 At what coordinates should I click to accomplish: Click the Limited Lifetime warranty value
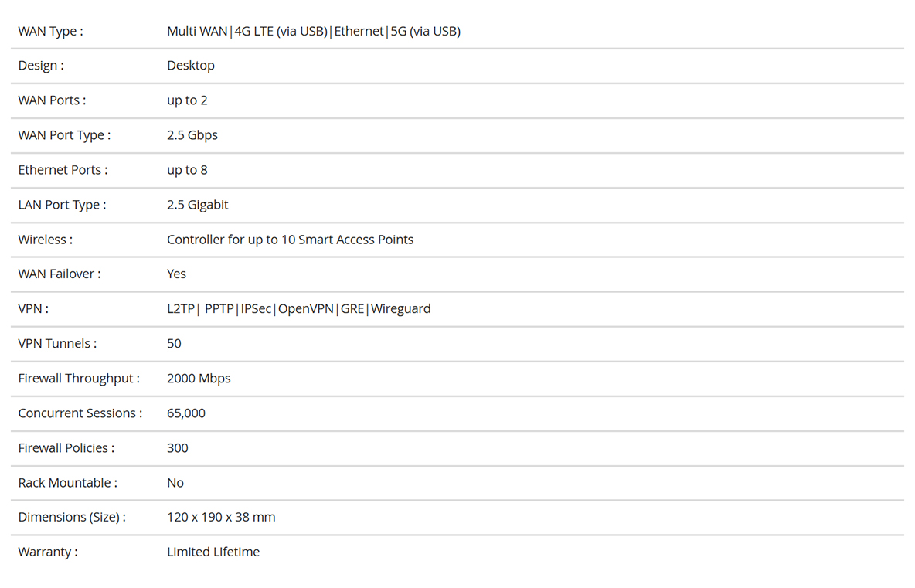click(213, 552)
